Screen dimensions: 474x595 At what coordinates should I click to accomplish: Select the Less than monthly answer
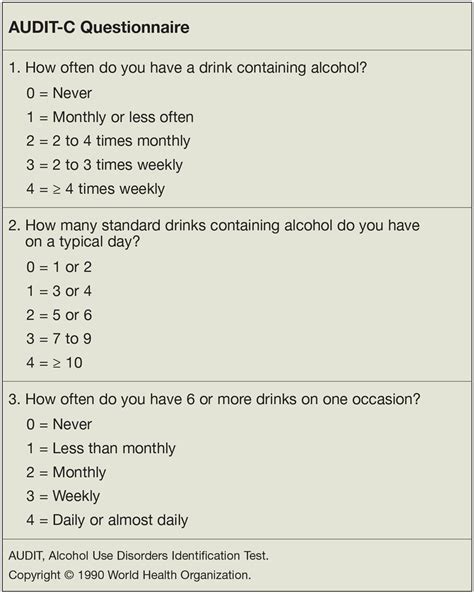[101, 449]
